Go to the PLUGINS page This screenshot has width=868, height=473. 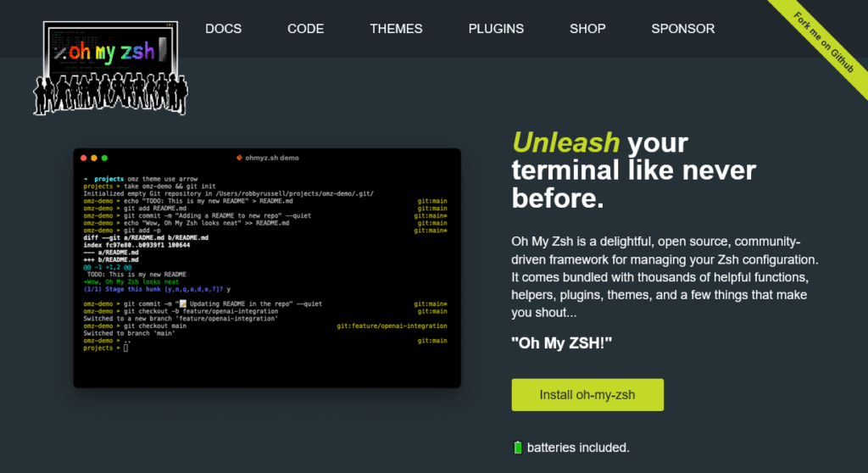tap(496, 29)
